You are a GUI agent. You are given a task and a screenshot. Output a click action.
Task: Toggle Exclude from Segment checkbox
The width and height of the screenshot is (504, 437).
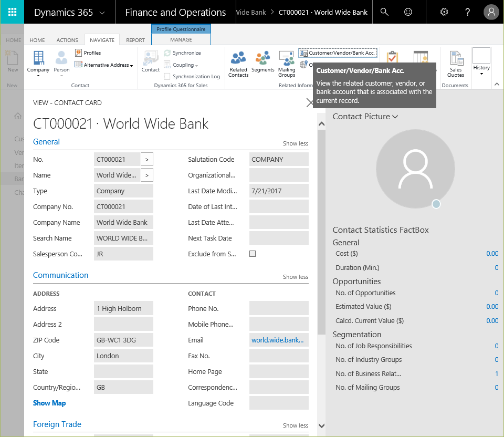coord(253,254)
